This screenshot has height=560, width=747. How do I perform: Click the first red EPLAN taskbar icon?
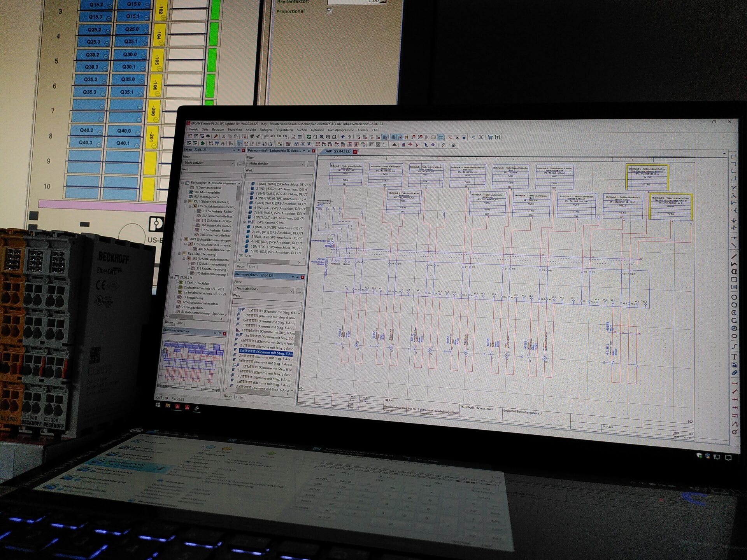177,406
